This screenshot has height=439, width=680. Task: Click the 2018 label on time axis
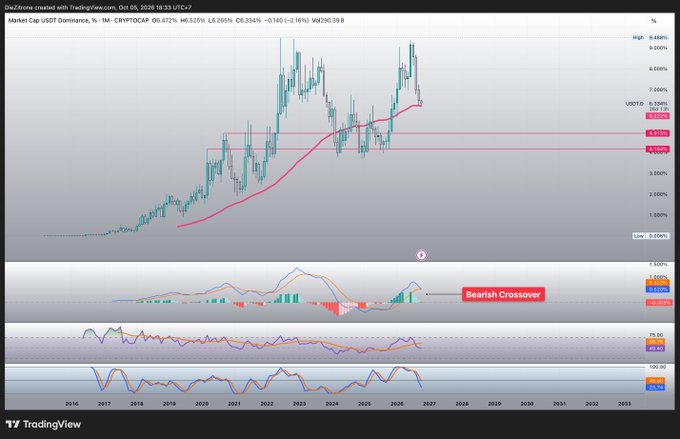coord(137,404)
